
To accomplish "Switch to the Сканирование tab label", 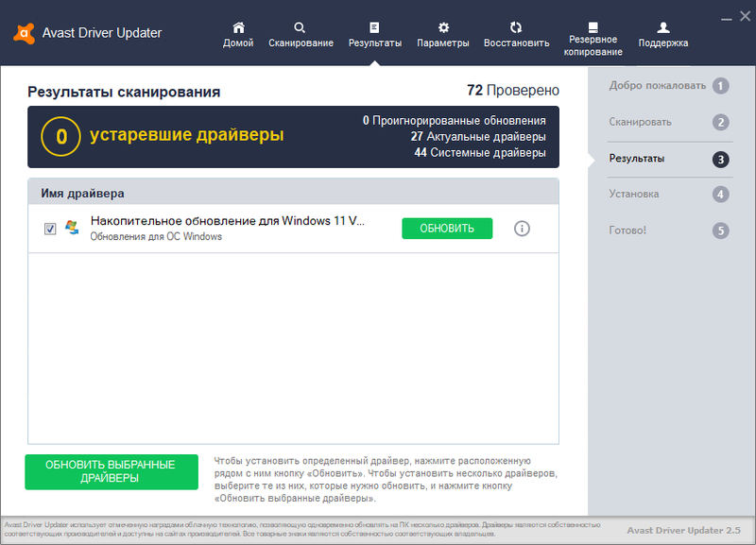I will [x=301, y=43].
